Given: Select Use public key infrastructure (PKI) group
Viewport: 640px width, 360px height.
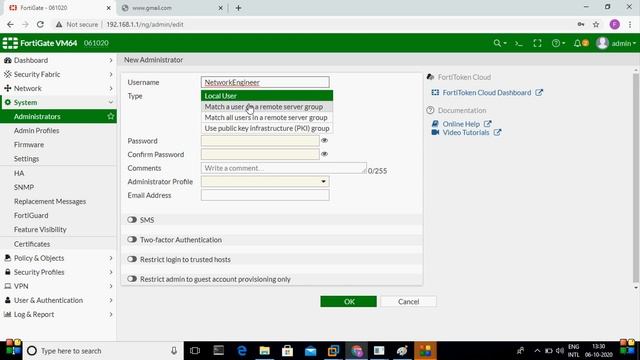Looking at the screenshot, I should pyautogui.click(x=267, y=128).
